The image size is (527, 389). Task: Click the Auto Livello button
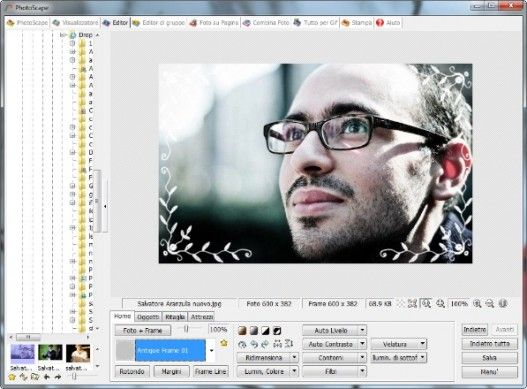331,330
